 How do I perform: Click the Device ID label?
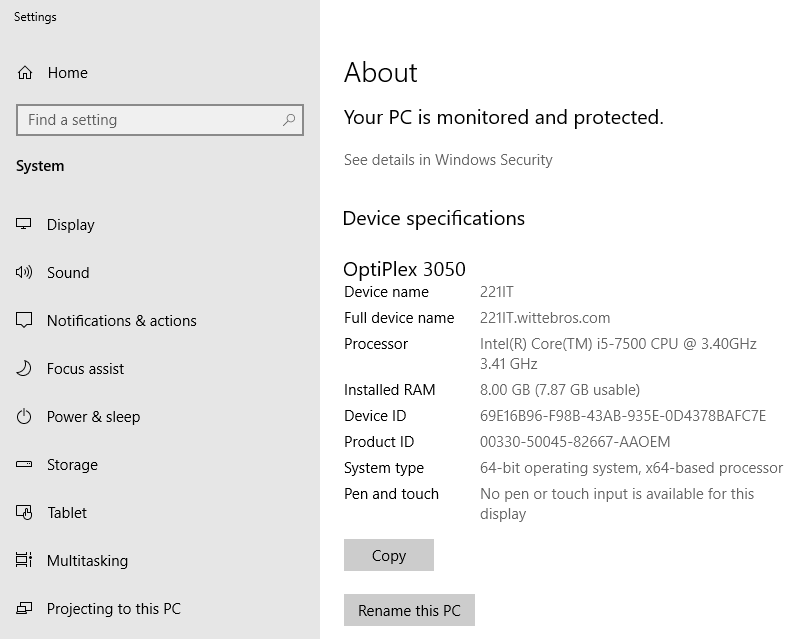click(375, 415)
